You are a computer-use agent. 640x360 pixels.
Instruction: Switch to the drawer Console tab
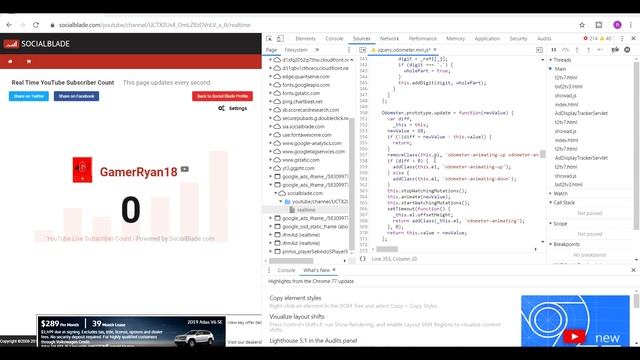(286, 270)
